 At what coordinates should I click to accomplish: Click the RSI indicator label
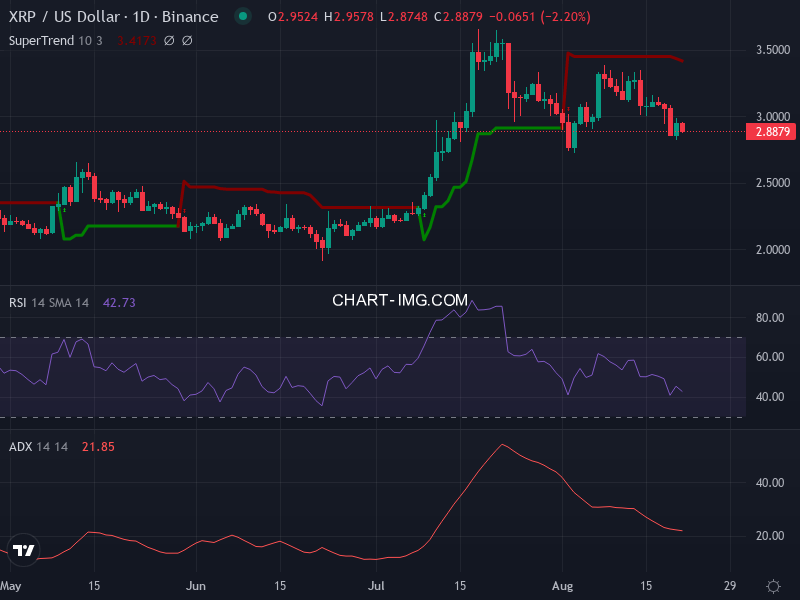17,303
